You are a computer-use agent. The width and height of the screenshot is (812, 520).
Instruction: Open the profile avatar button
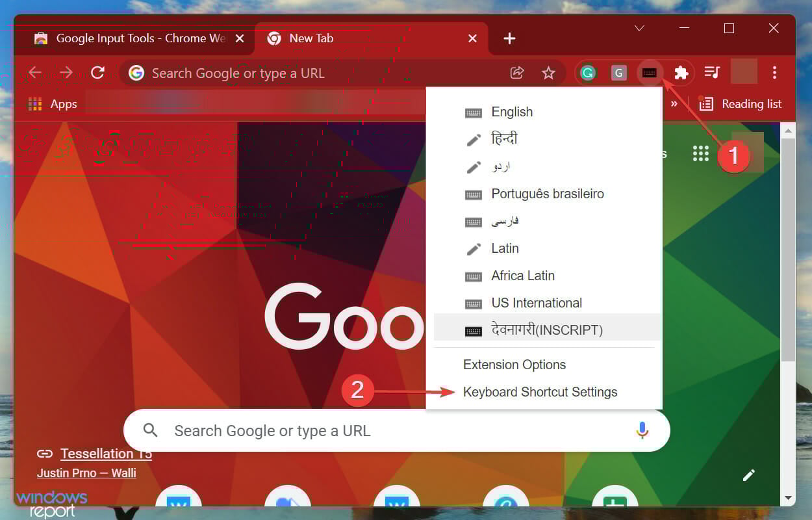(x=744, y=71)
